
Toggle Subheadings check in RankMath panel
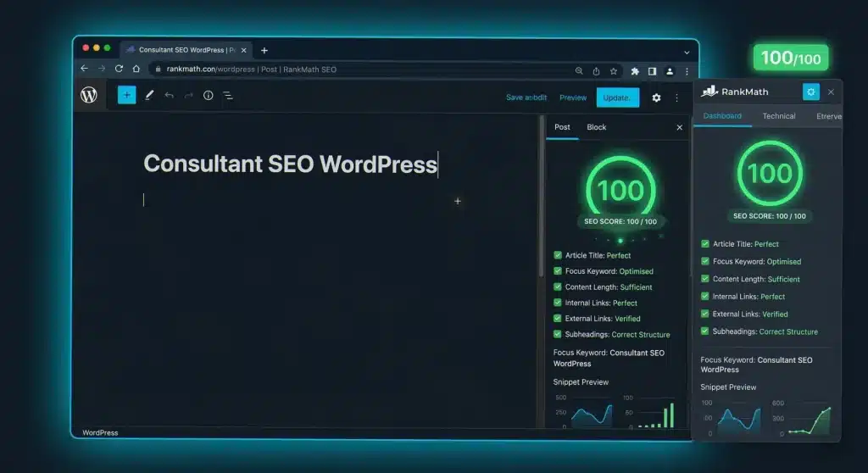tap(704, 331)
